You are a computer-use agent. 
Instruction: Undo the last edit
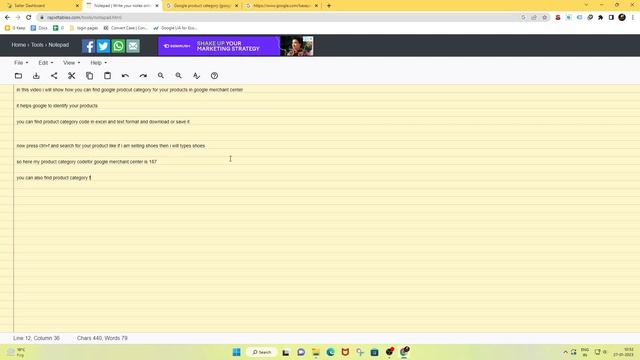point(125,76)
